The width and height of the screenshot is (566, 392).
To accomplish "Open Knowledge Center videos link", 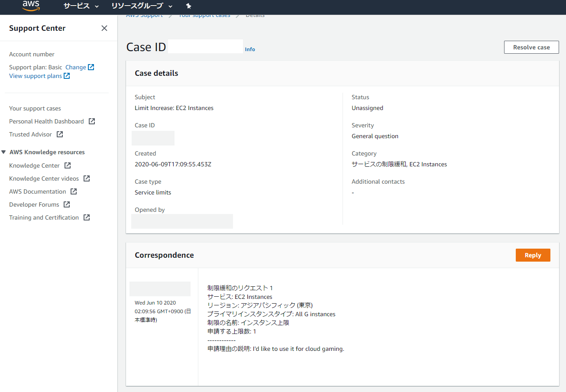I will pos(44,178).
